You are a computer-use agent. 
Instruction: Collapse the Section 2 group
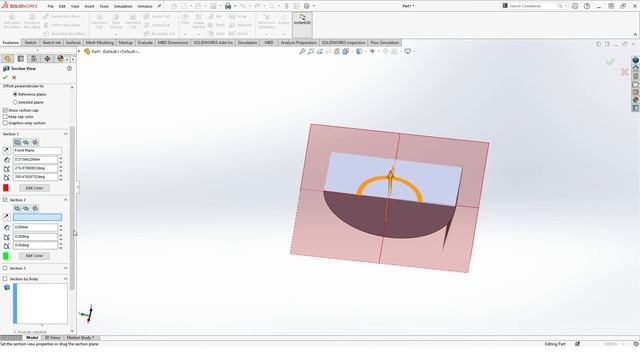pos(66,200)
